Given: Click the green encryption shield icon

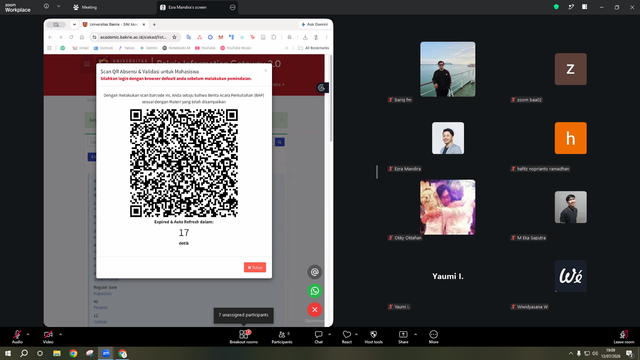Looking at the screenshot, I should tap(556, 7).
